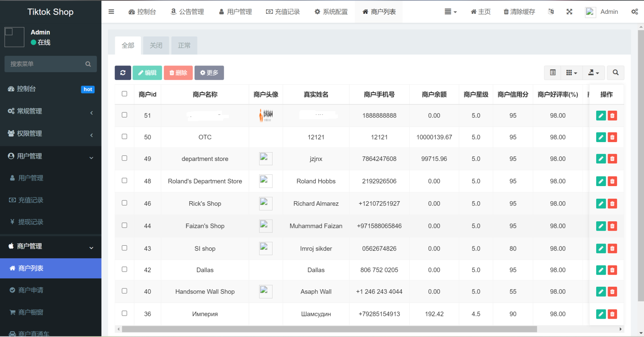
Task: Tick the checkbox for merchant id 36
Action: [x=125, y=313]
